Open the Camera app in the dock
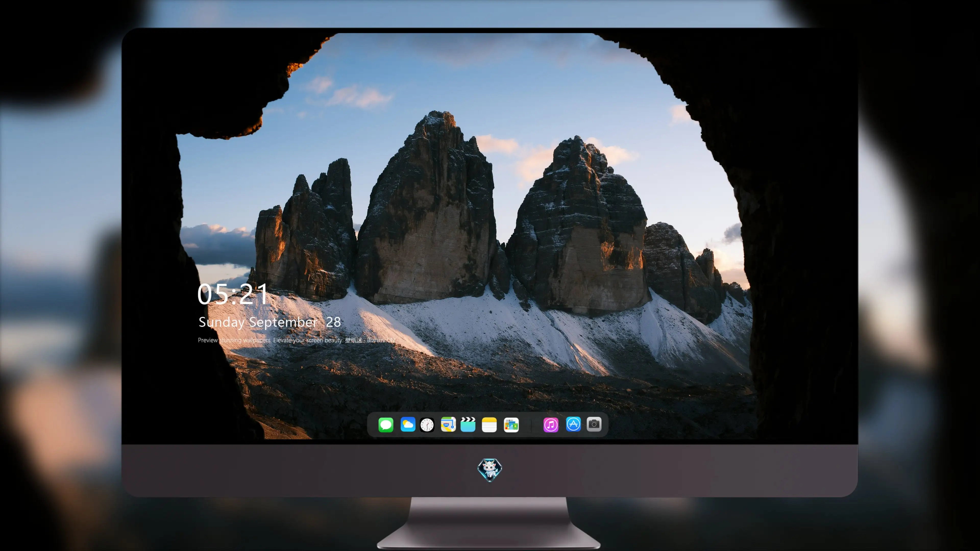 (x=594, y=424)
